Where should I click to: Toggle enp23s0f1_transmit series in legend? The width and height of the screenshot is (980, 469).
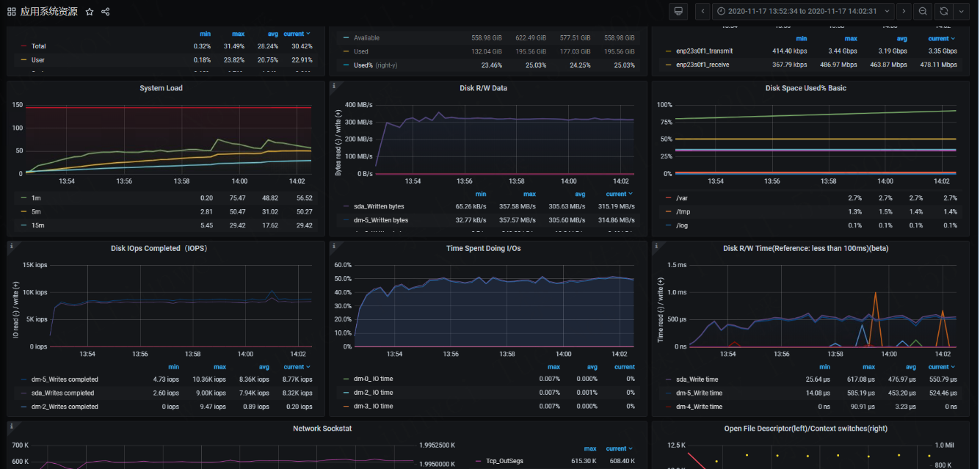pyautogui.click(x=703, y=51)
